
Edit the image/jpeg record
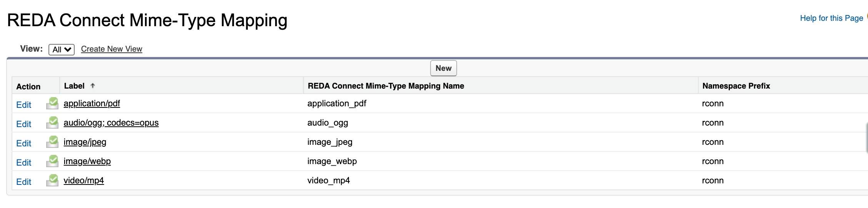point(23,143)
